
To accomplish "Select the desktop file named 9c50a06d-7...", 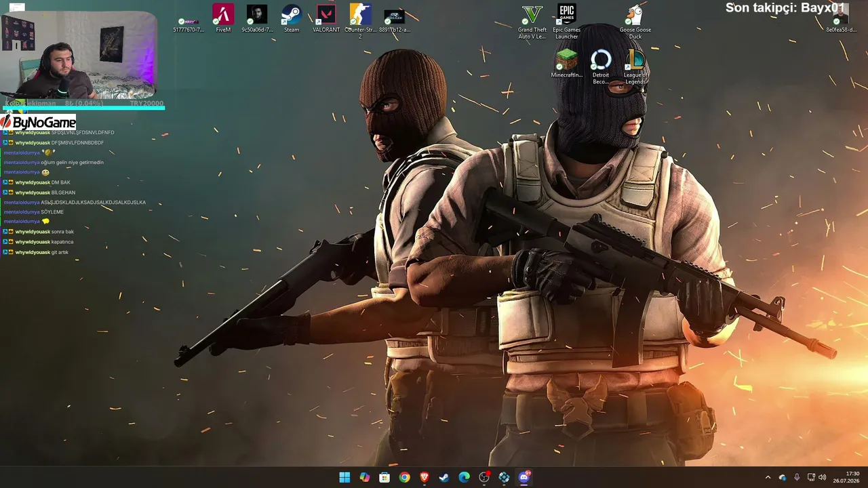I will [x=257, y=18].
